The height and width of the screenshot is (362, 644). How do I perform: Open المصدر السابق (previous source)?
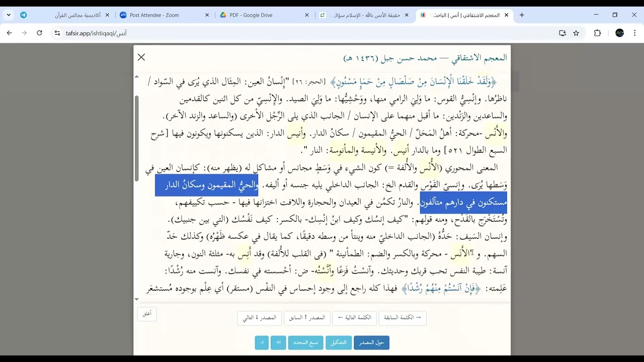click(307, 318)
